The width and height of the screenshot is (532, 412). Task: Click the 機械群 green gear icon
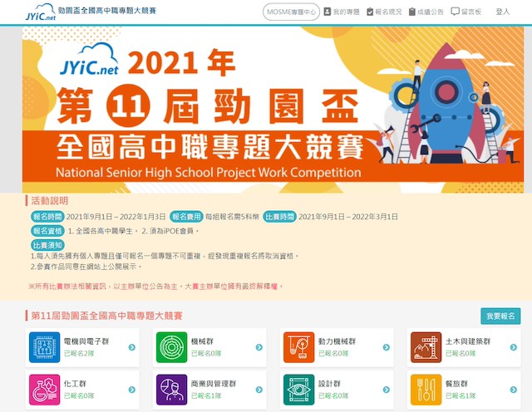(172, 347)
